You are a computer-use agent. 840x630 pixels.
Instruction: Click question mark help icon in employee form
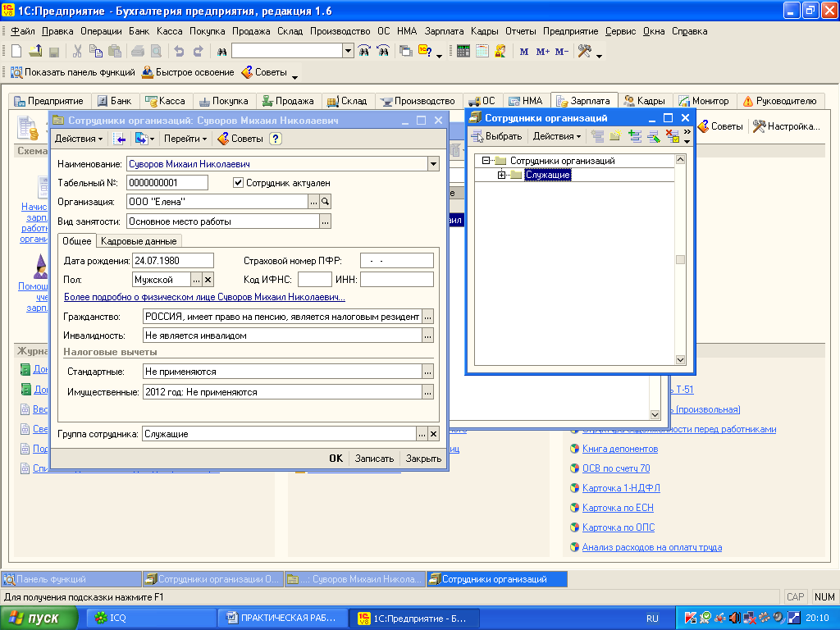276,139
